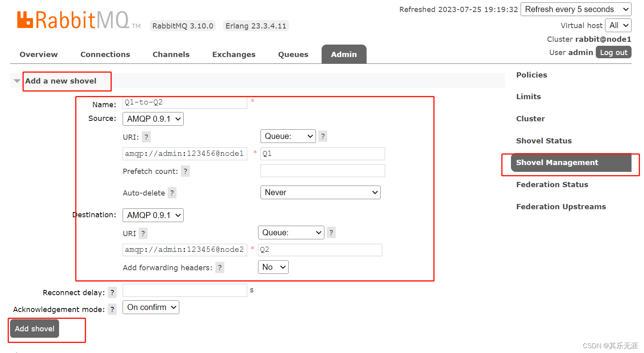The width and height of the screenshot is (644, 353).
Task: Open help for source URI
Action: pos(146,137)
